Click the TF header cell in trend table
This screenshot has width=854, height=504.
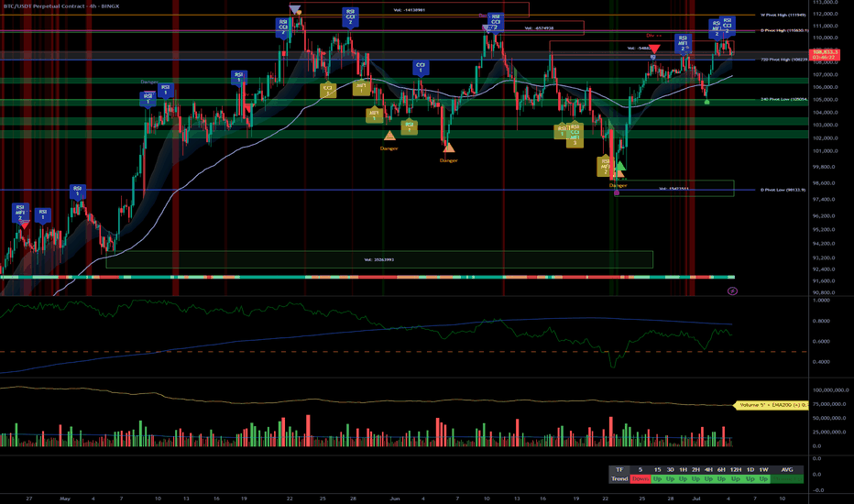point(619,470)
